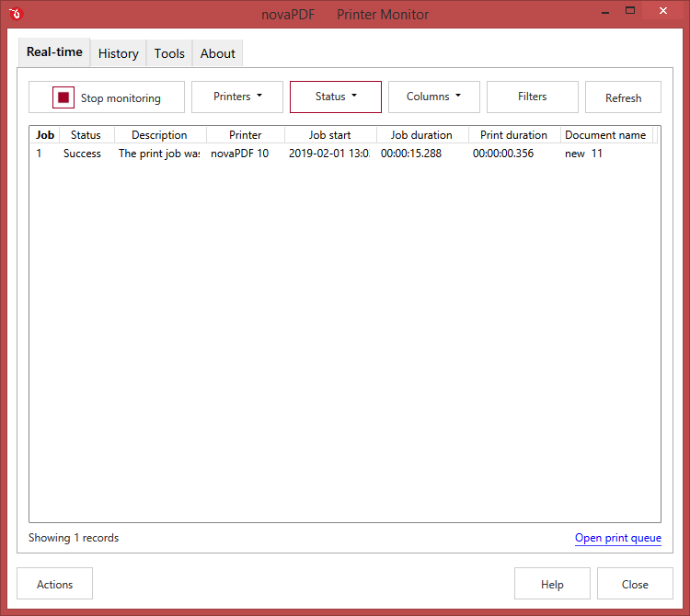Click job number 1 cell

[40, 154]
